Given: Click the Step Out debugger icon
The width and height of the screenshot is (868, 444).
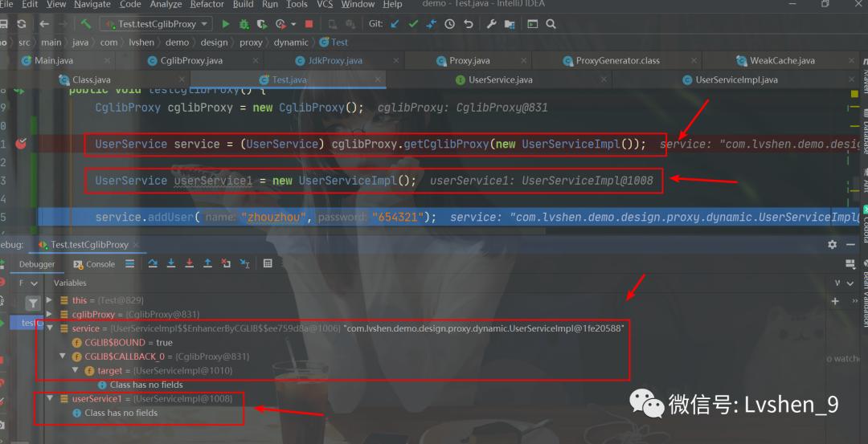Looking at the screenshot, I should coord(208,263).
